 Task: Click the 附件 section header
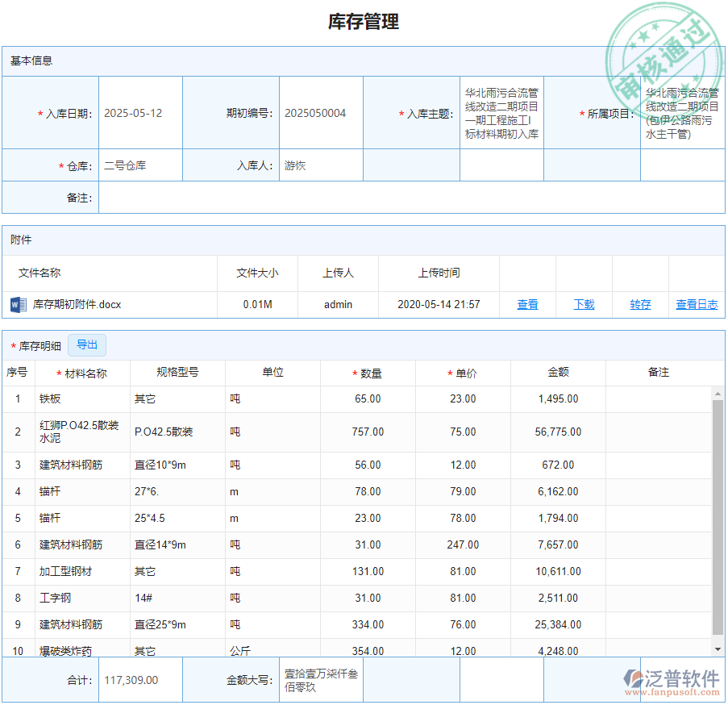(23, 240)
